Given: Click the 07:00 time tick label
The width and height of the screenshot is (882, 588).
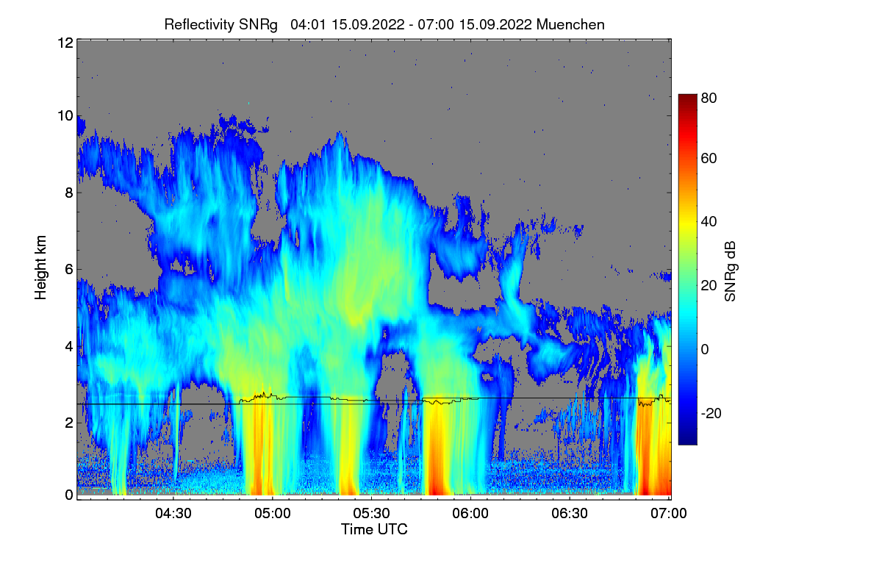Looking at the screenshot, I should (669, 514).
